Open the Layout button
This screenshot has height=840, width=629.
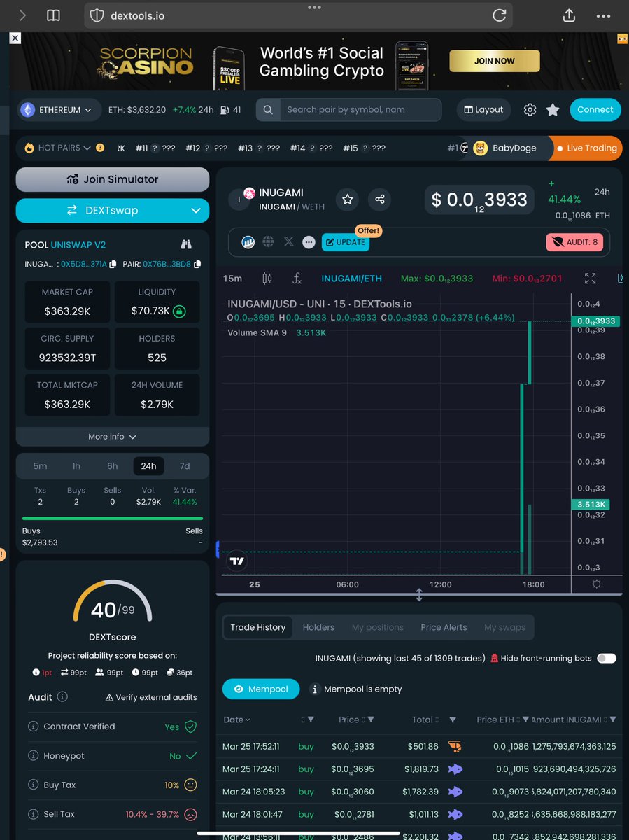click(x=484, y=110)
